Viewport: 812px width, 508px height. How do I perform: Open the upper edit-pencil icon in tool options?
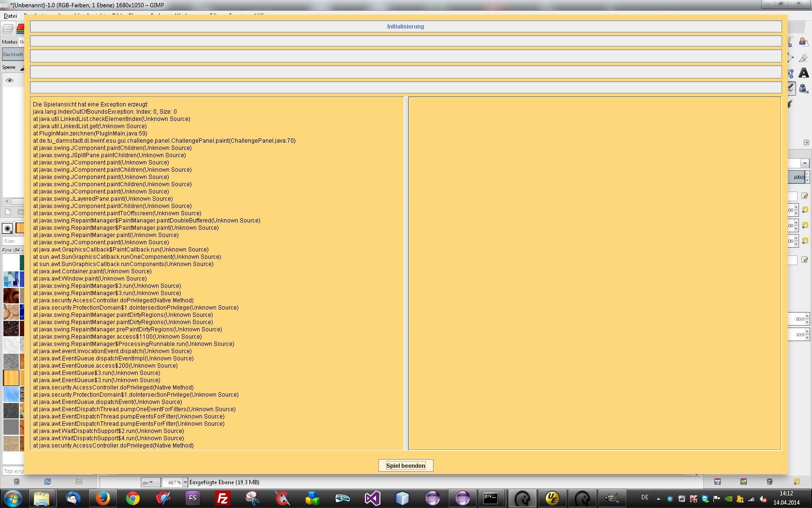coord(804,196)
